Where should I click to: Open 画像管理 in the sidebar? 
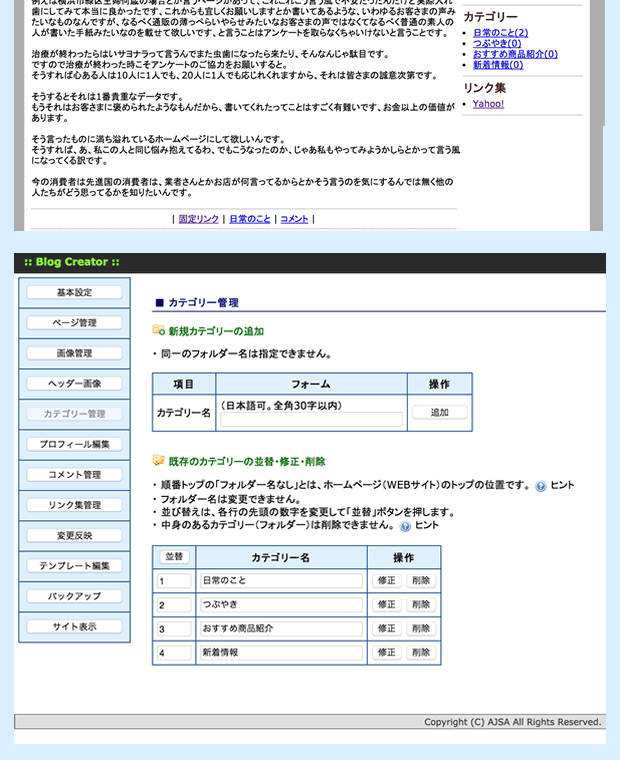(x=74, y=353)
